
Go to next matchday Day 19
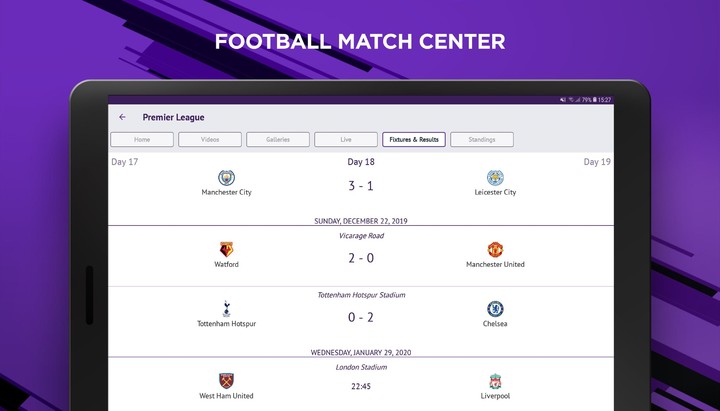597,162
